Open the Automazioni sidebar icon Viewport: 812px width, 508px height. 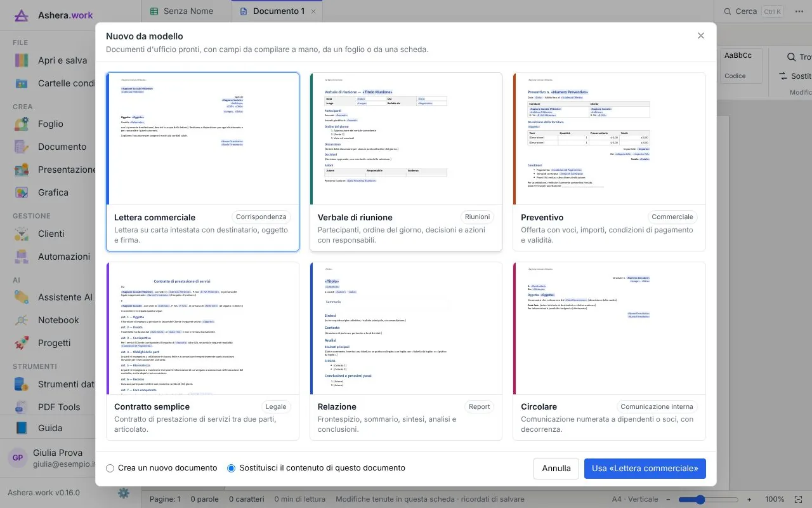[x=22, y=257]
